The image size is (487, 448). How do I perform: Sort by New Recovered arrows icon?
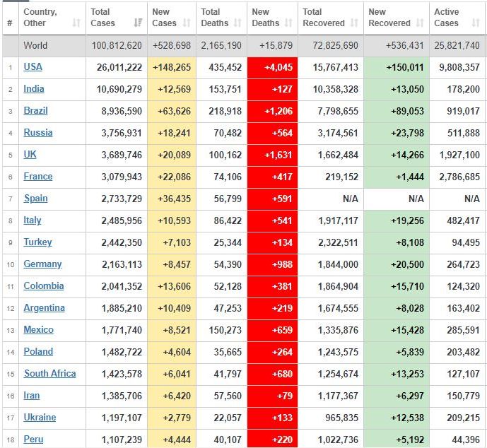[x=420, y=23]
